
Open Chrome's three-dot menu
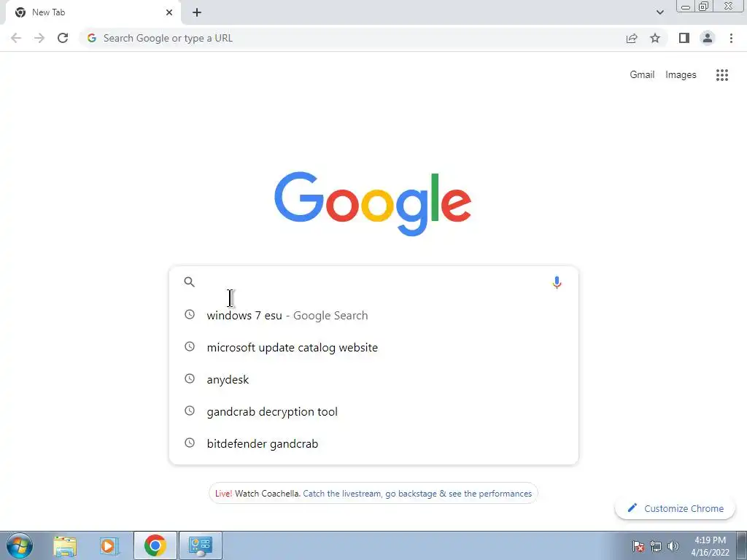(x=731, y=38)
